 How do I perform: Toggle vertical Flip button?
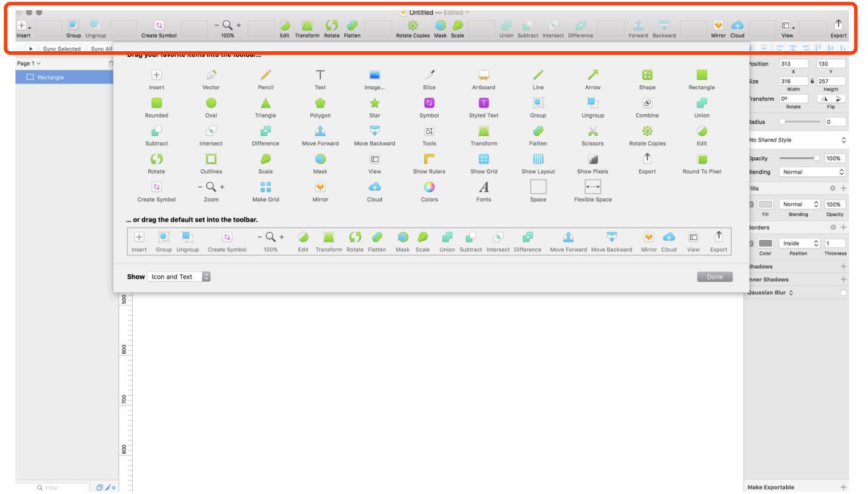point(839,99)
